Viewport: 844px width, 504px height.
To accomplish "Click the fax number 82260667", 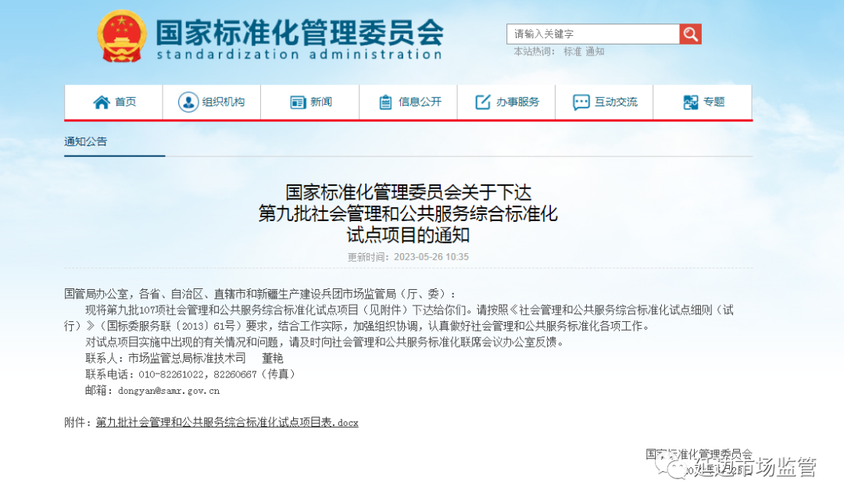I will point(235,375).
